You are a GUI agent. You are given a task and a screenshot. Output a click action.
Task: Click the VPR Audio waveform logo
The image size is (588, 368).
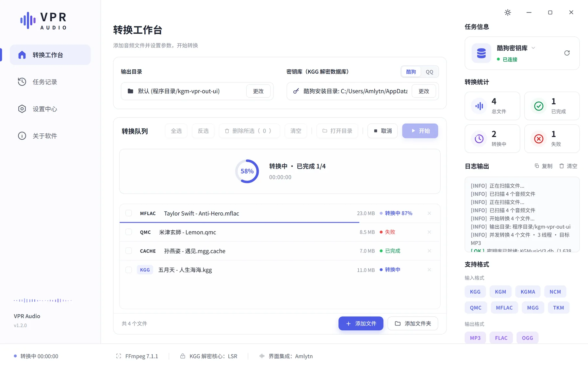pyautogui.click(x=28, y=21)
